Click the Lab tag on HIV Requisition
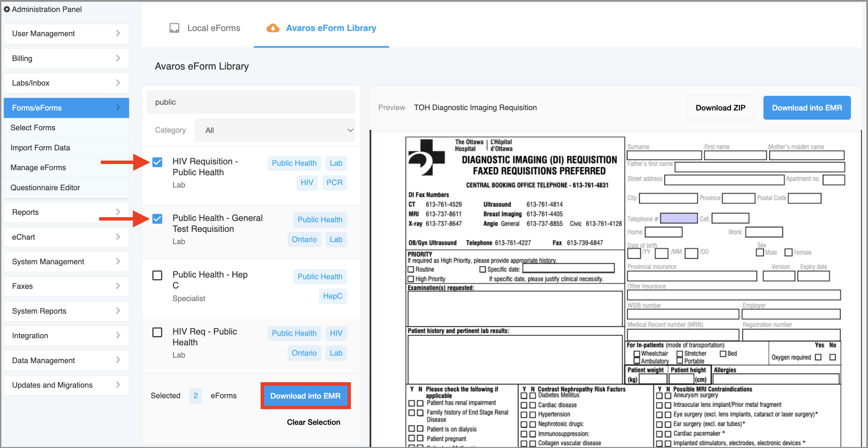This screenshot has height=448, width=868. tap(336, 163)
